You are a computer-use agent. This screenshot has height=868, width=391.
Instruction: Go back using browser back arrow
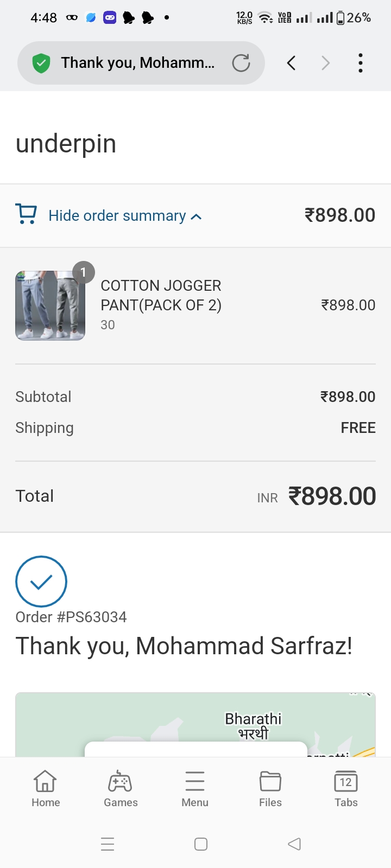pyautogui.click(x=292, y=63)
